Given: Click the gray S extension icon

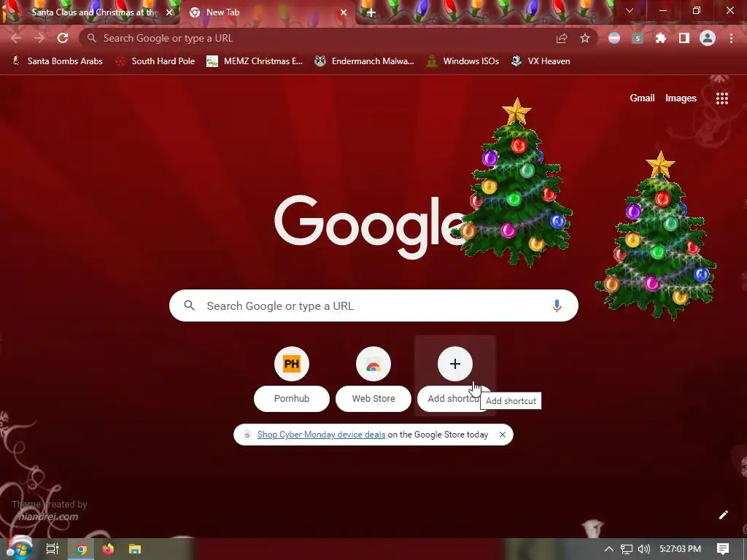Looking at the screenshot, I should pos(638,38).
